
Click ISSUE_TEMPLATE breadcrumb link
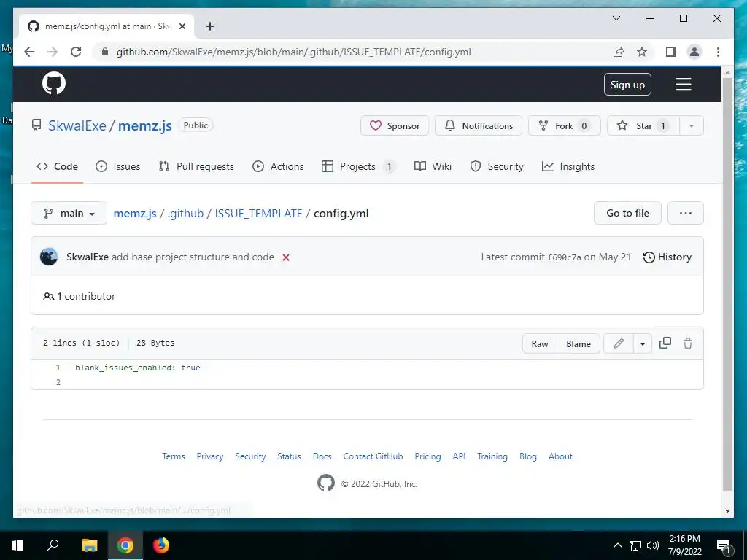pos(258,214)
